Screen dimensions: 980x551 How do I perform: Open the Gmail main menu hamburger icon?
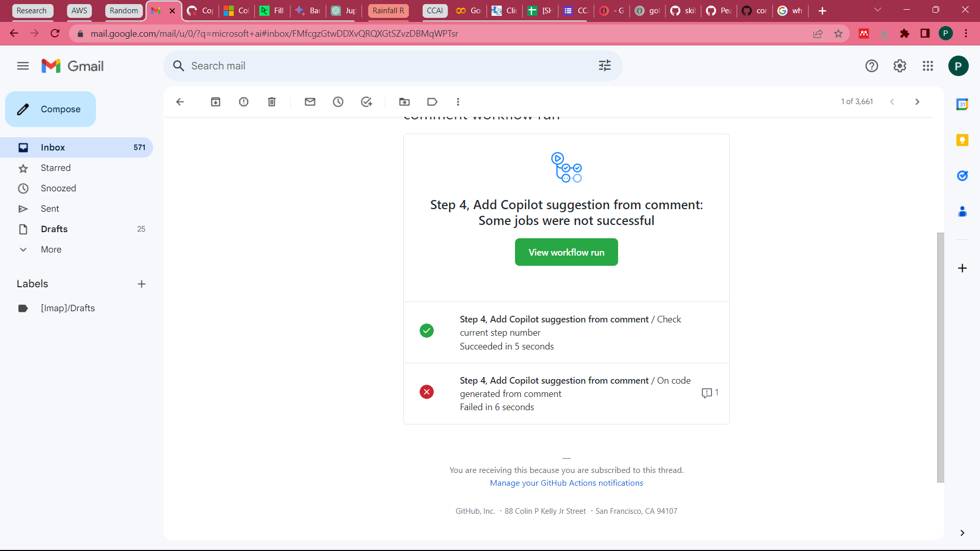[23, 66]
